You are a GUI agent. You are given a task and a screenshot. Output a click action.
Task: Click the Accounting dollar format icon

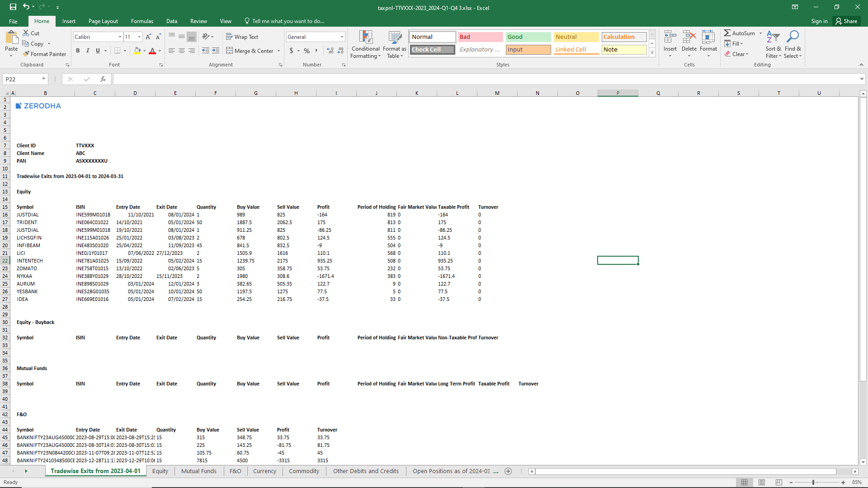coord(292,51)
